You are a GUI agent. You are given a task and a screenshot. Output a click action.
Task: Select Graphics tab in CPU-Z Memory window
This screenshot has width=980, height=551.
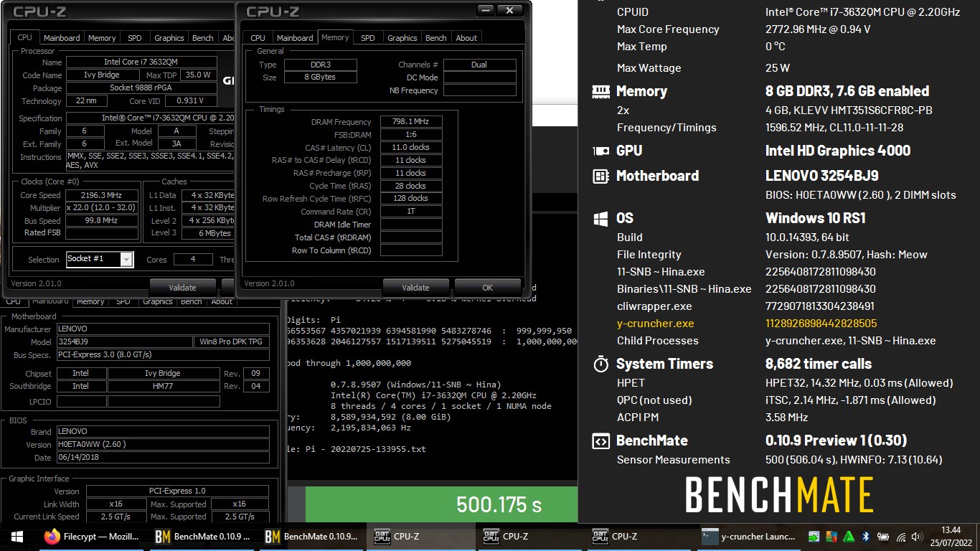coord(402,38)
